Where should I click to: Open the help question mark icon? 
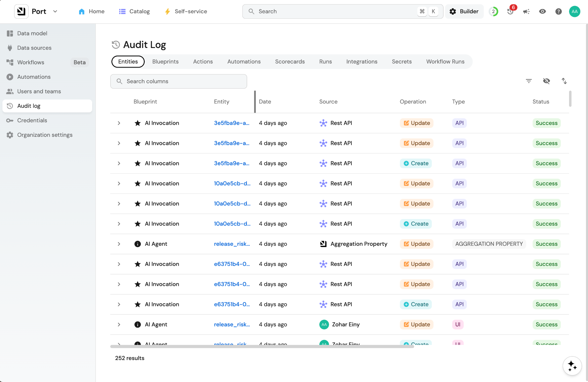[x=558, y=11]
